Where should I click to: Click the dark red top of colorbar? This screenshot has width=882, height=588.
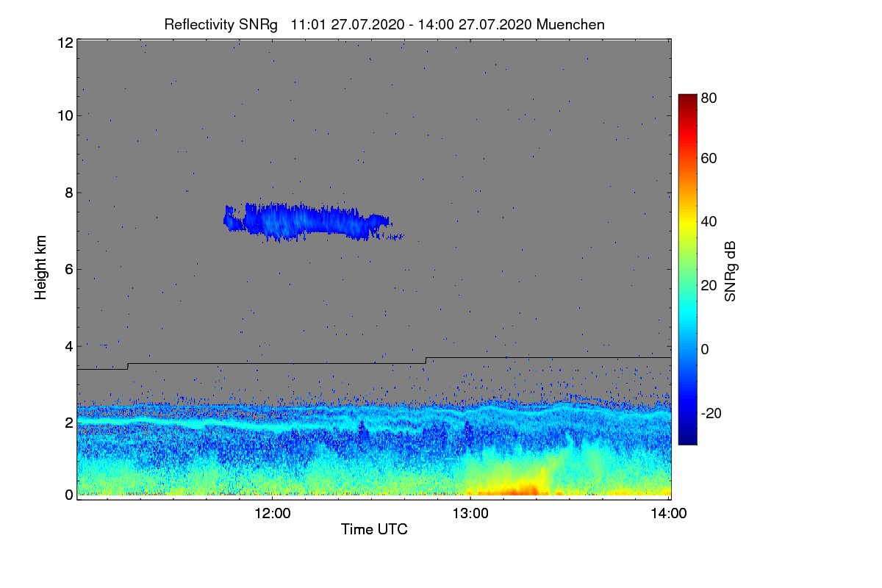tap(686, 98)
